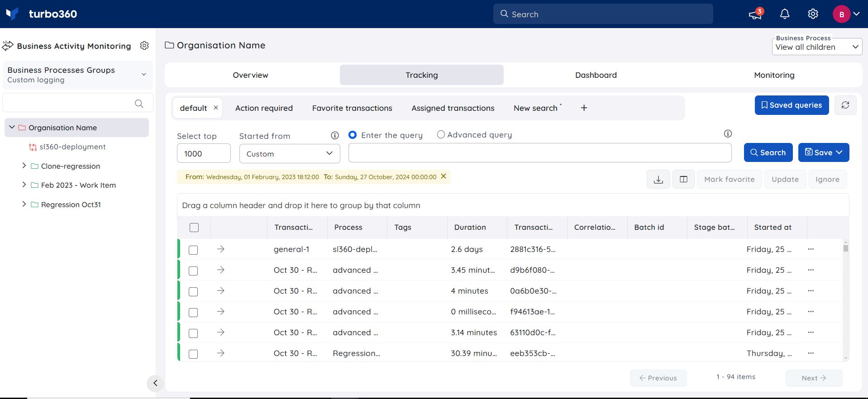Image resolution: width=868 pixels, height=399 pixels.
Task: Go to the Next page
Action: (814, 378)
